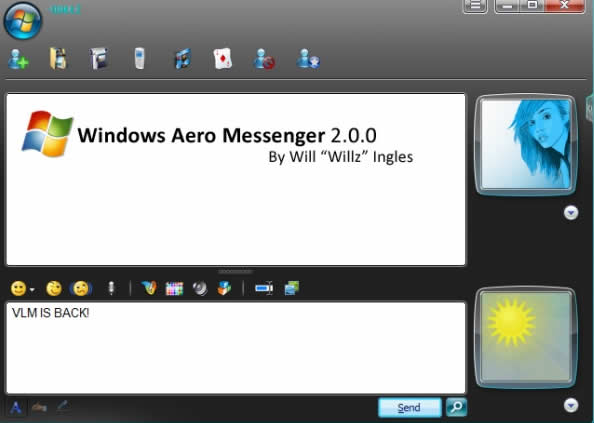Click the block contact icon

264,59
